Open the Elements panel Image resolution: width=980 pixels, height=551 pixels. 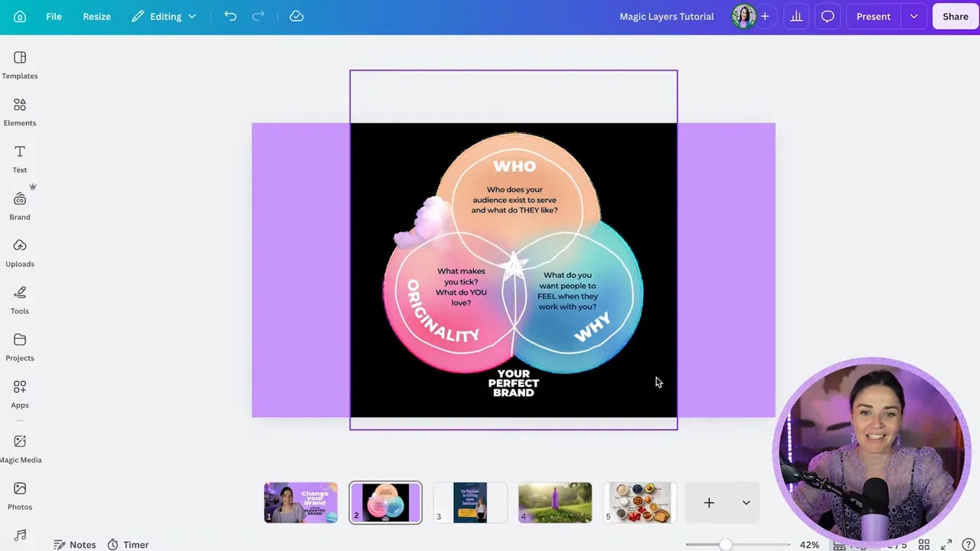point(20,112)
